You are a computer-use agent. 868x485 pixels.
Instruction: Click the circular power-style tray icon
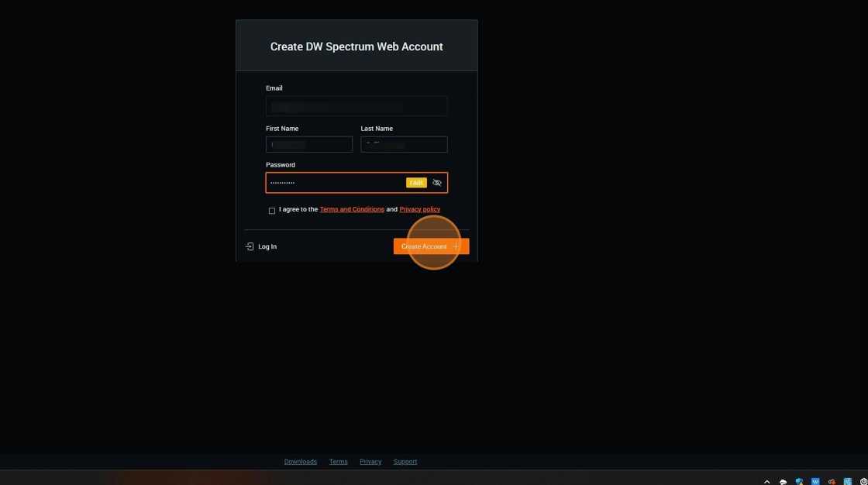click(x=863, y=482)
